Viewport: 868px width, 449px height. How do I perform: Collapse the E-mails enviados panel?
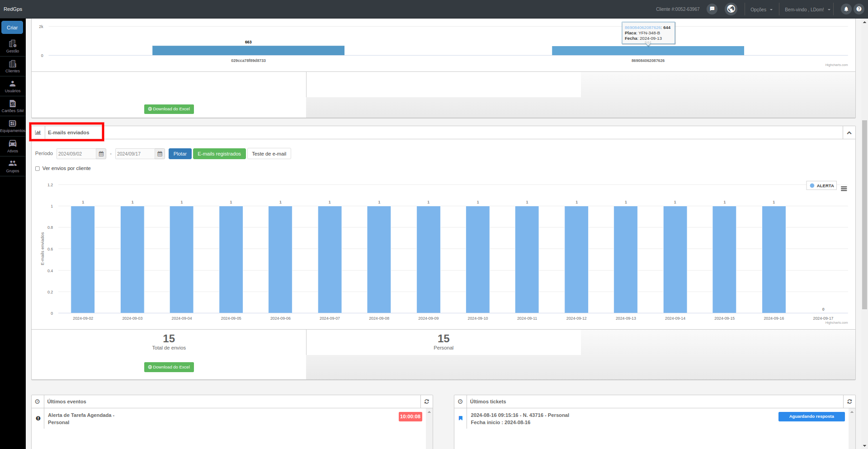click(849, 132)
